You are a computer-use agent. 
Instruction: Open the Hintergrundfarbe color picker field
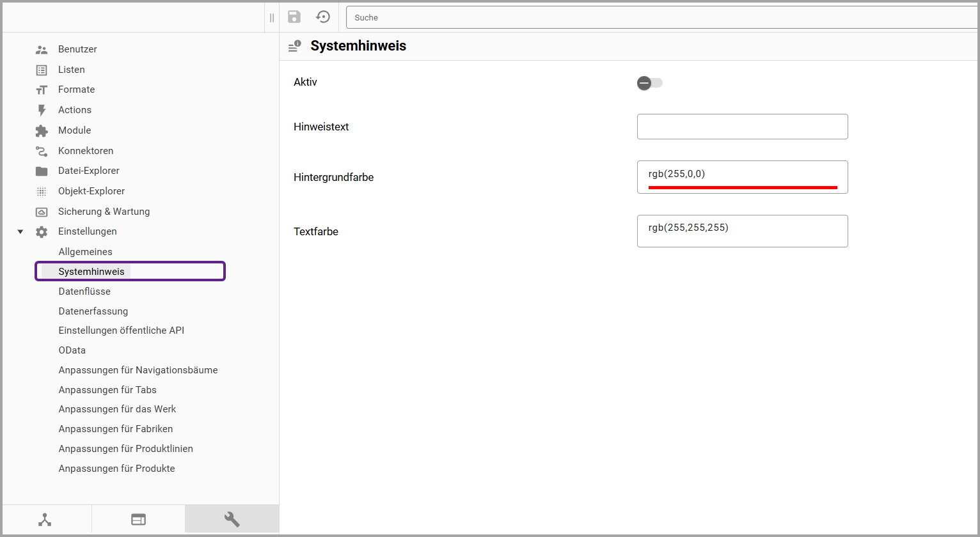[742, 174]
